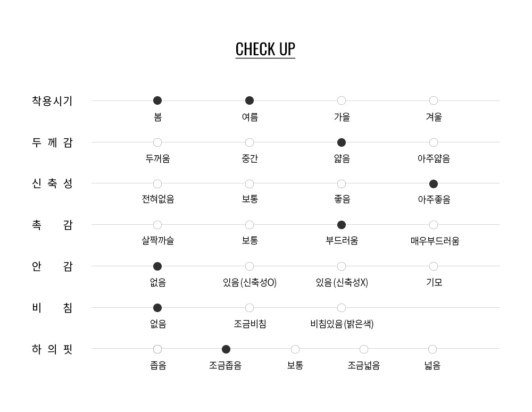Screen dimensions: 532x412
Task: Select the 아주얇음 thickness dot
Action: [x=433, y=142]
